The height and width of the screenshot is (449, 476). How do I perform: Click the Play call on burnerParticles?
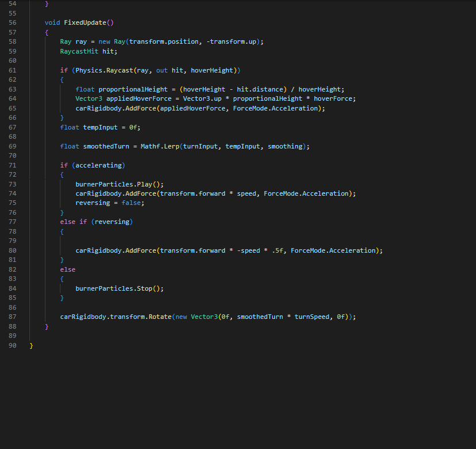point(144,184)
